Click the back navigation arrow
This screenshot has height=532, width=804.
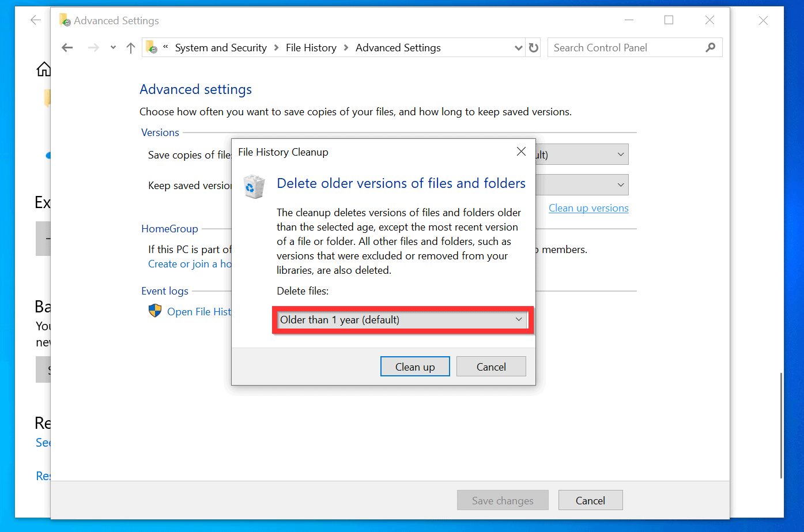[x=67, y=47]
